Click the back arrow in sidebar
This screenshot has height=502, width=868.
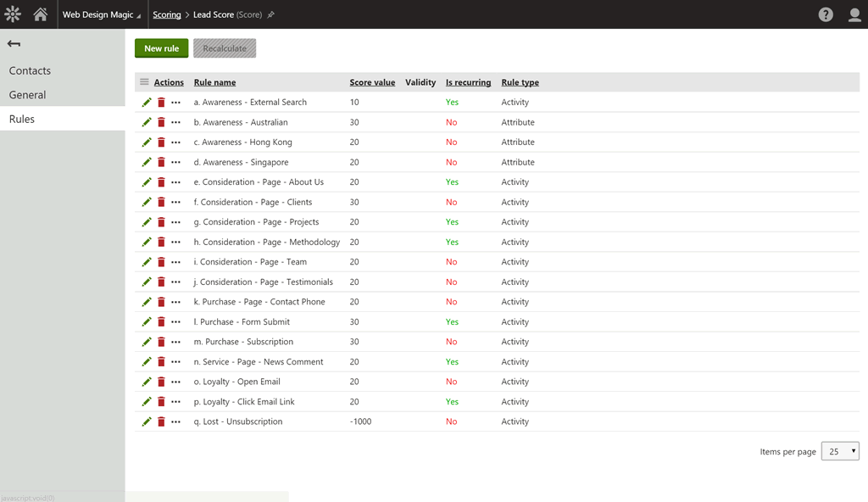point(14,43)
